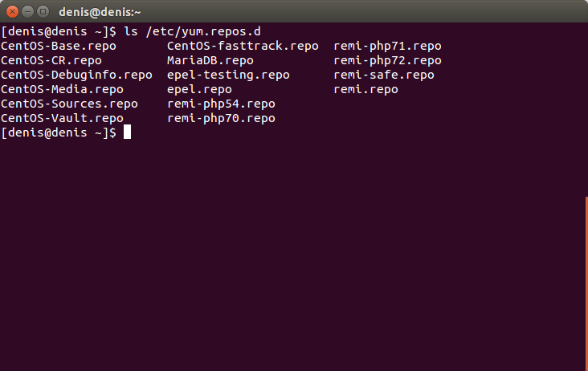Close the terminal window
Viewport: 588px width, 371px height.
[x=11, y=11]
